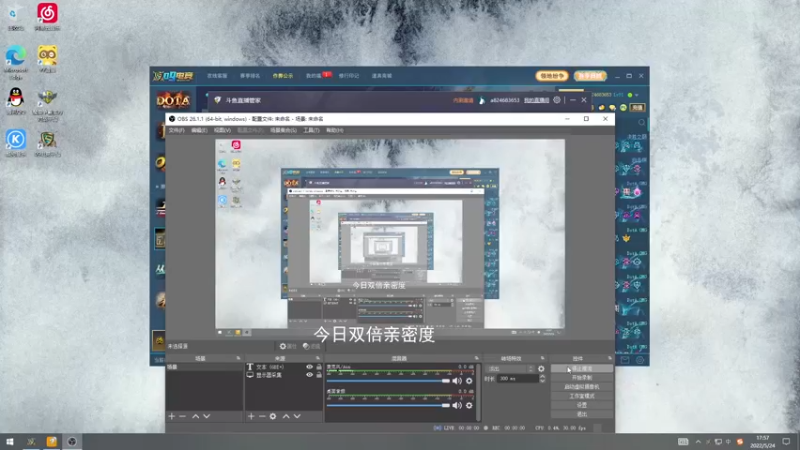Open transition properties gear icon
Image resolution: width=800 pixels, height=450 pixels.
coord(541,368)
